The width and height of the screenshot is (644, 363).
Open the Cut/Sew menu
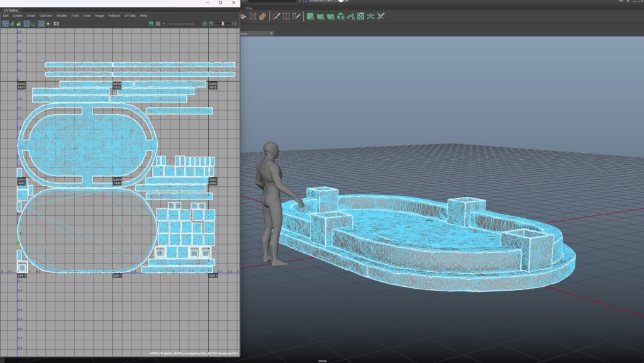pos(45,16)
